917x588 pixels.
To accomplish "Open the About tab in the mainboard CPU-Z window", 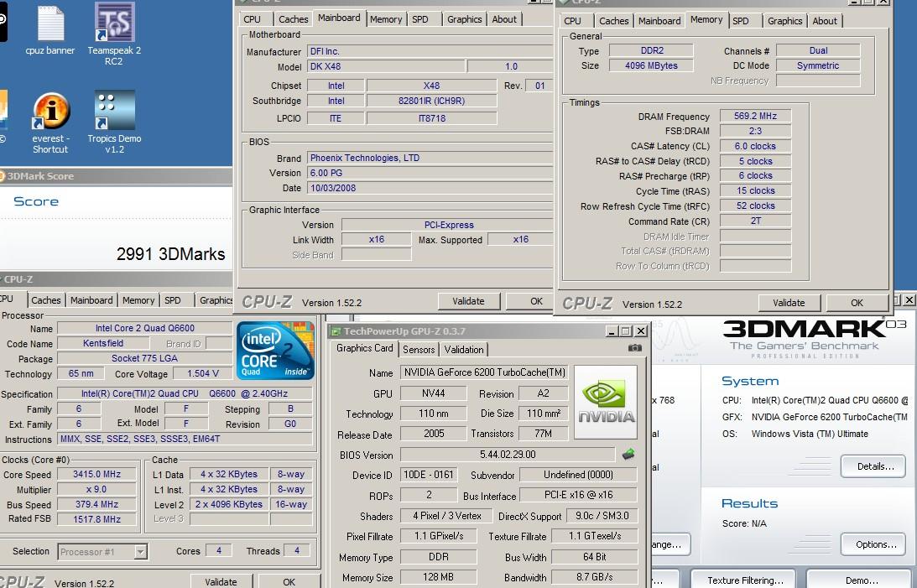I will pyautogui.click(x=504, y=19).
